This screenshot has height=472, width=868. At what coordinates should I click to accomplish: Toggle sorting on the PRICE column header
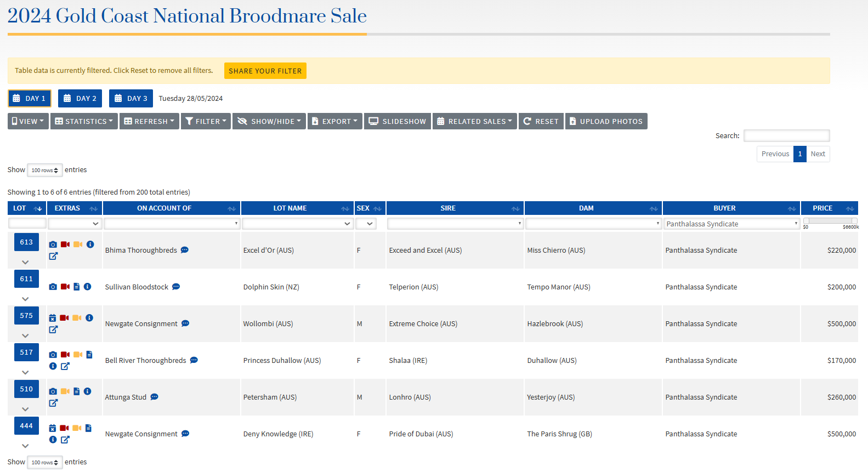coord(829,208)
